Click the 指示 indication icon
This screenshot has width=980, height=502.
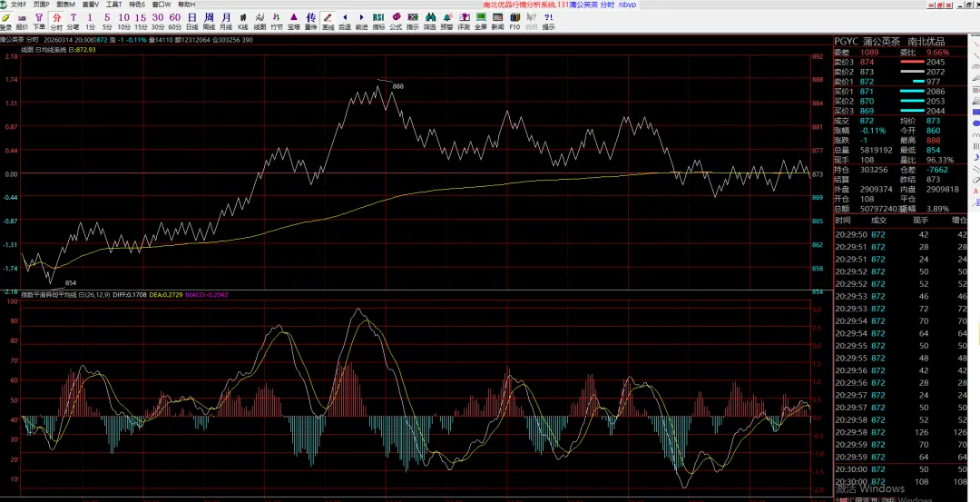pyautogui.click(x=413, y=21)
